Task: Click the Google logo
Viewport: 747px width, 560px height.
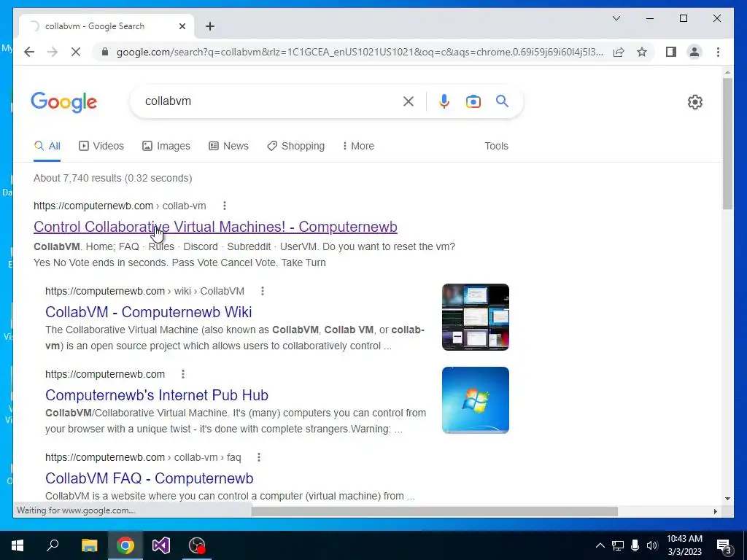Action: (64, 102)
